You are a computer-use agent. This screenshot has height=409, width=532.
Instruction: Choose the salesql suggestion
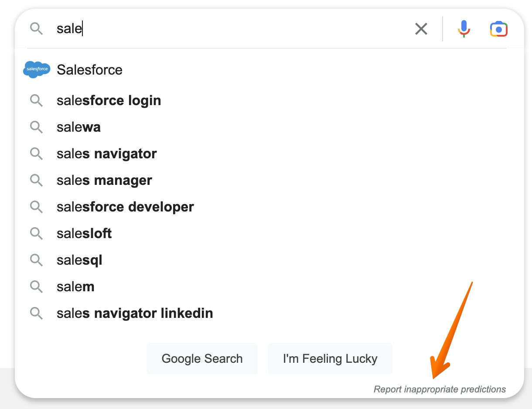(x=79, y=260)
